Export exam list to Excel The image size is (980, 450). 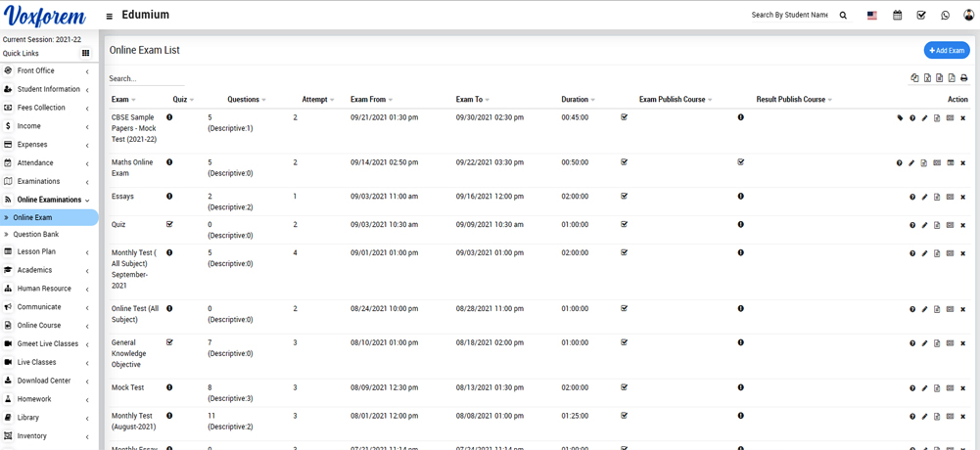coord(927,78)
